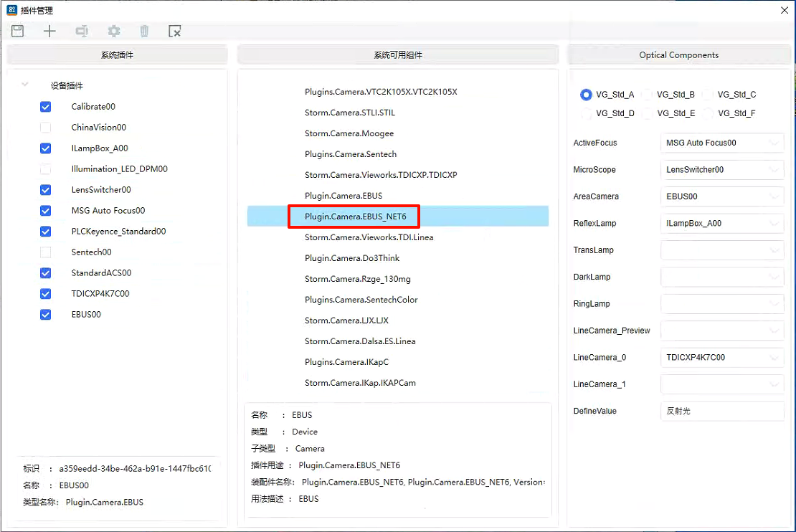The height and width of the screenshot is (532, 796).
Task: Collapse the 设备插件 tree node
Action: pyautogui.click(x=25, y=85)
